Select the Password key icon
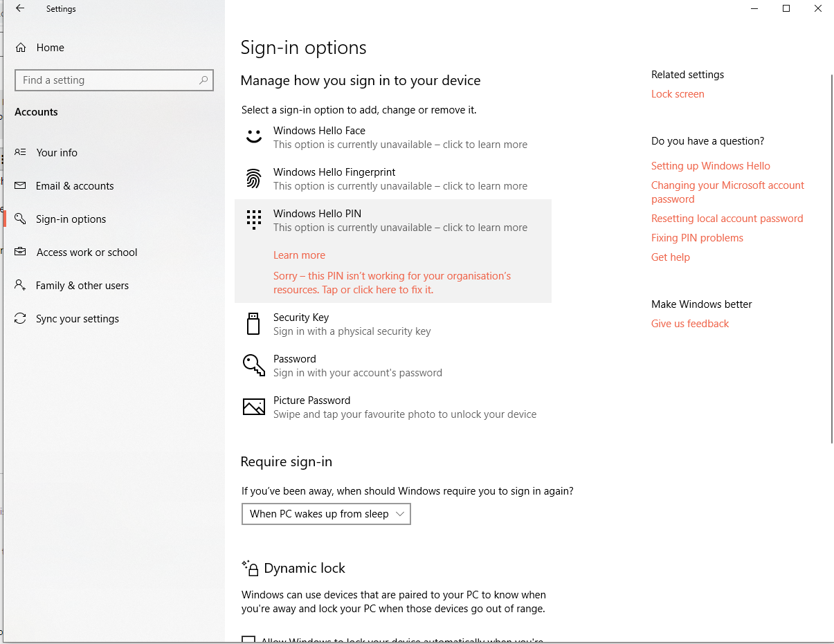This screenshot has height=644, width=834. 253,365
